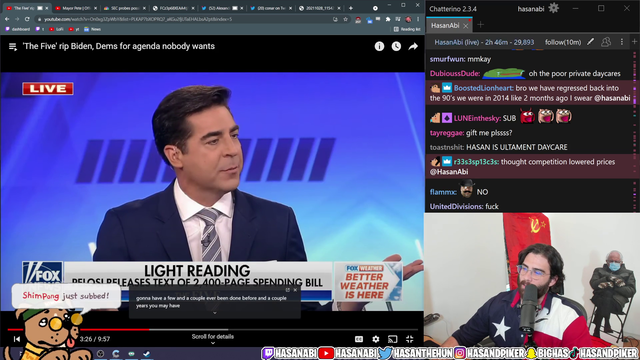Close the live caption popup
Screen dimensions: 640x360
[x=296, y=290]
